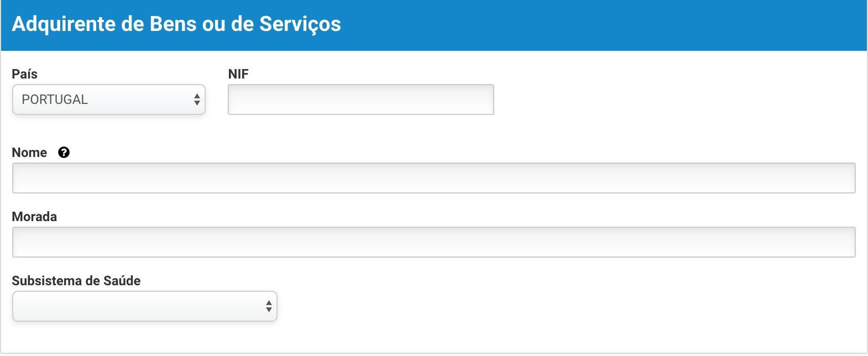Click the Nome help question mark icon
The width and height of the screenshot is (868, 356).
64,153
